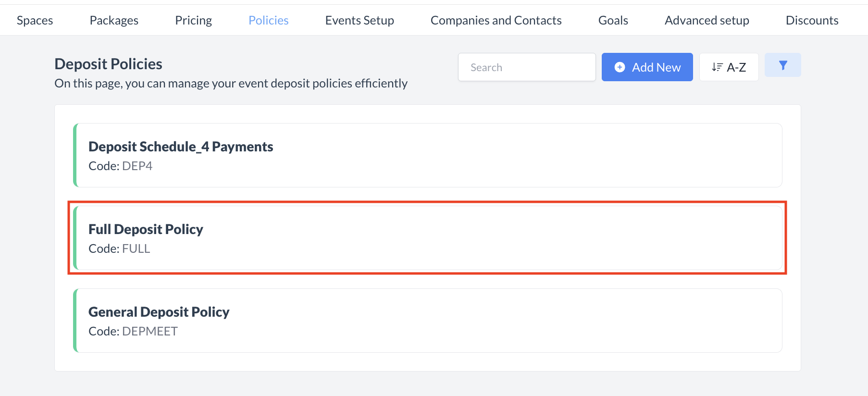Click the plus icon in Add New
Screen dimensions: 868x396
click(x=620, y=67)
